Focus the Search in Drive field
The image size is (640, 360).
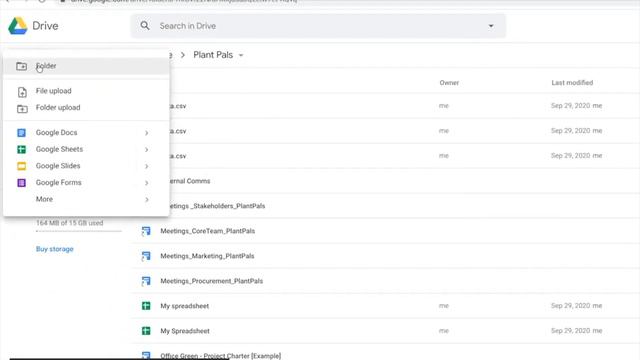(x=318, y=26)
